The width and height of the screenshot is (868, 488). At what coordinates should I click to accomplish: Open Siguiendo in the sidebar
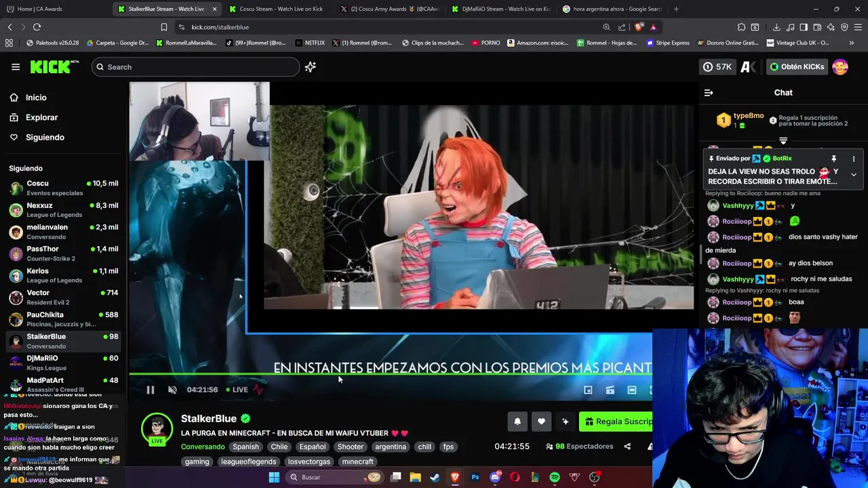[x=45, y=137]
